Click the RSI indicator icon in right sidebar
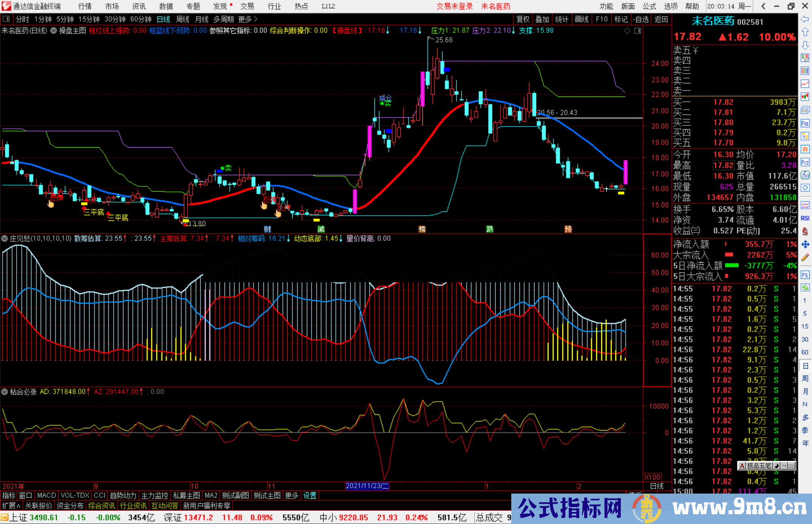The width and height of the screenshot is (812, 524). (x=805, y=218)
